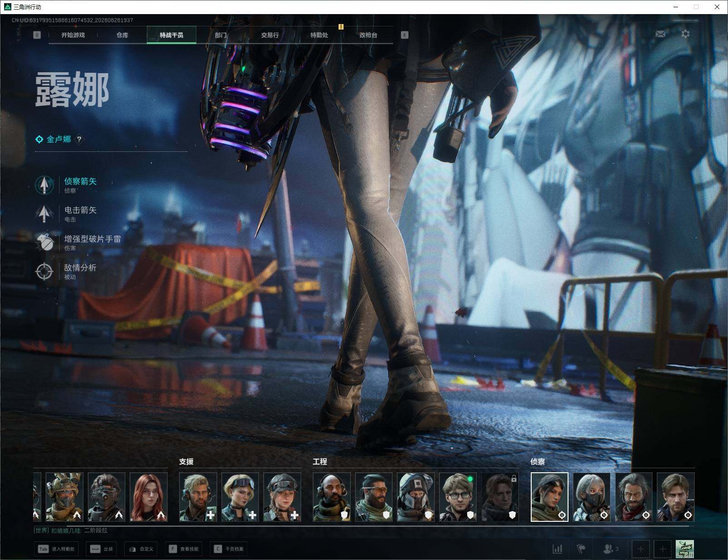
Task: Select the assault operator with night-vision goggles
Action: pos(106,497)
